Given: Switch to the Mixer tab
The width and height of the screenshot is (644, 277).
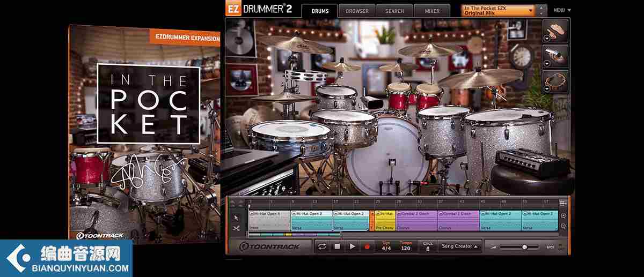Looking at the screenshot, I should [432, 11].
